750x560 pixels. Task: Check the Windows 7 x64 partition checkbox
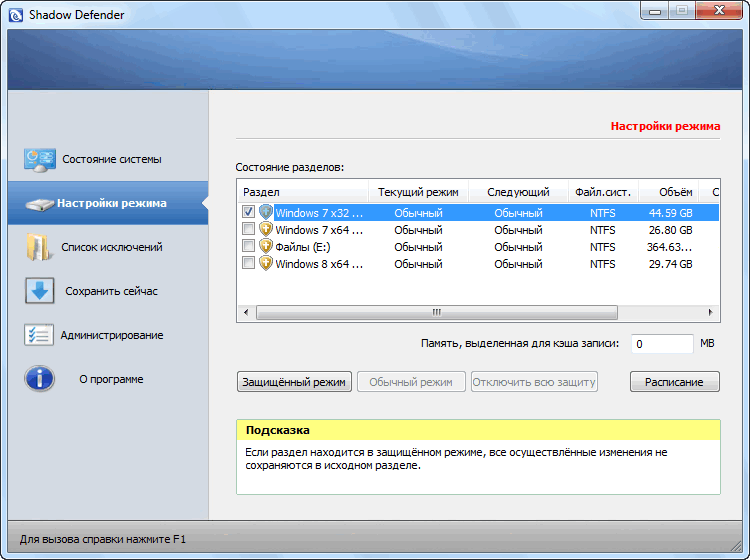tap(248, 229)
